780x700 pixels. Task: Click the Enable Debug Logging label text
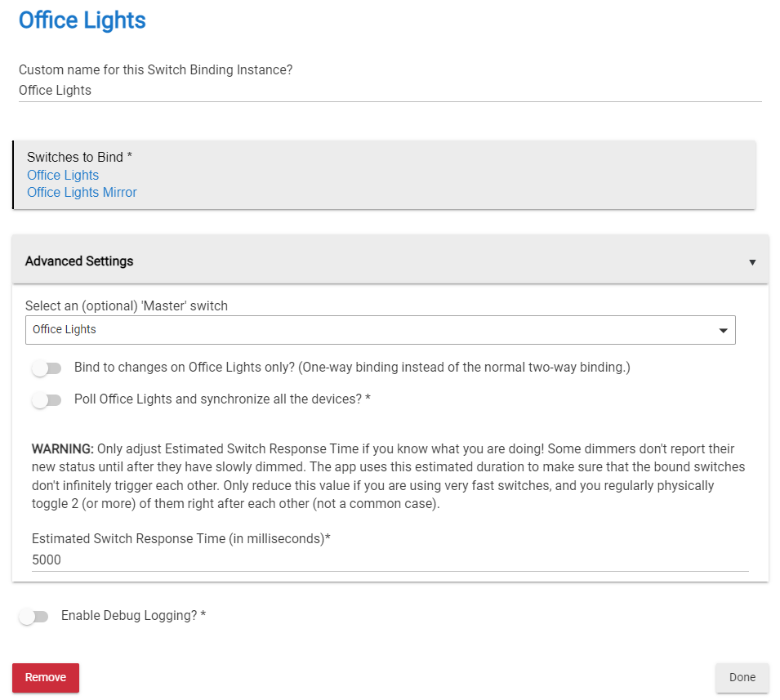pyautogui.click(x=133, y=616)
